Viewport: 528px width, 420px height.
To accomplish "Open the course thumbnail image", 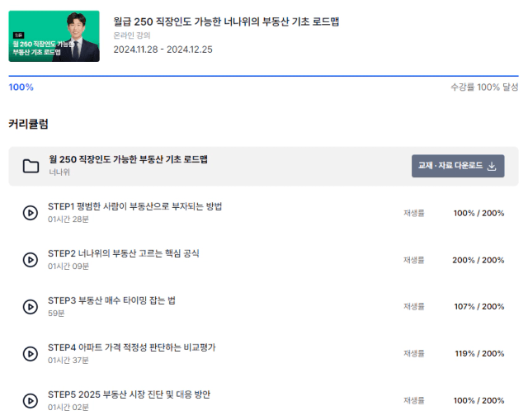I will pos(54,36).
